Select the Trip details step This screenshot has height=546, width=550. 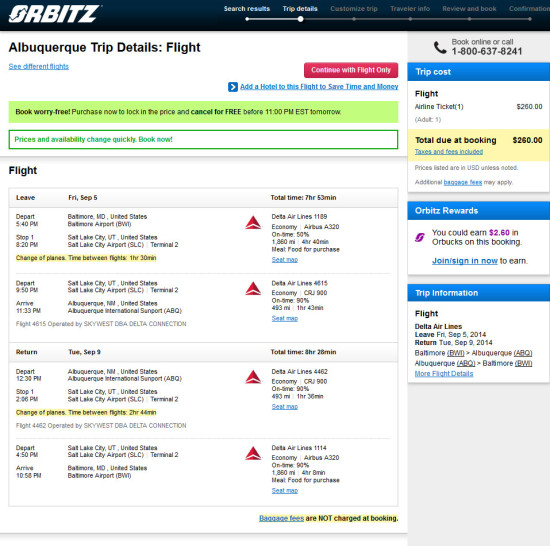tap(300, 9)
